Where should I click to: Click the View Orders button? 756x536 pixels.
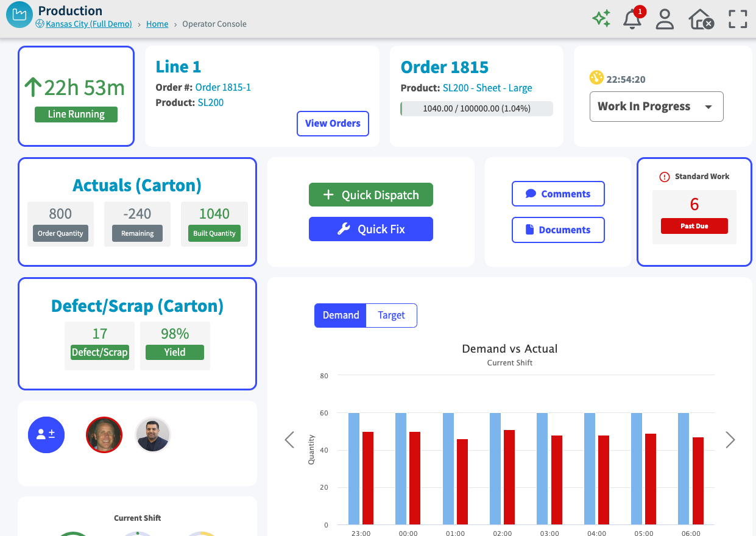[333, 124]
